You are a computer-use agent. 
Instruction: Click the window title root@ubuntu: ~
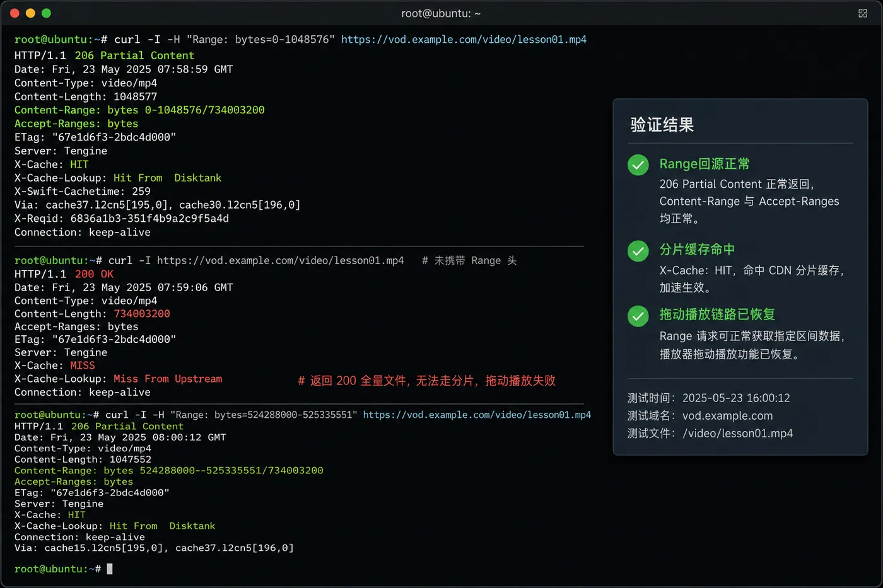pos(441,13)
